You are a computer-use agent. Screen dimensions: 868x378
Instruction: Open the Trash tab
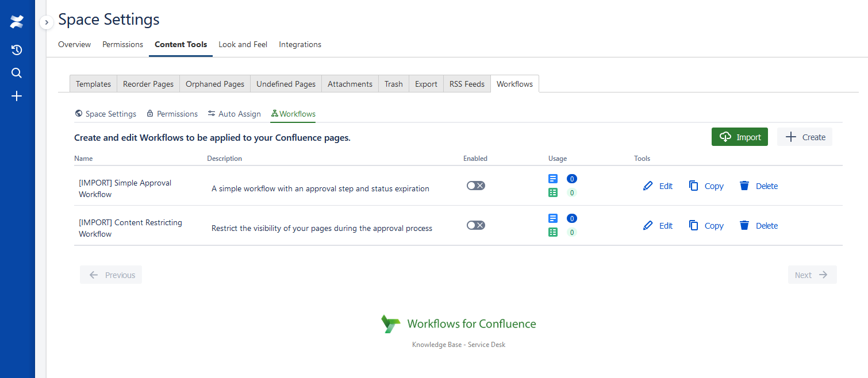[394, 84]
